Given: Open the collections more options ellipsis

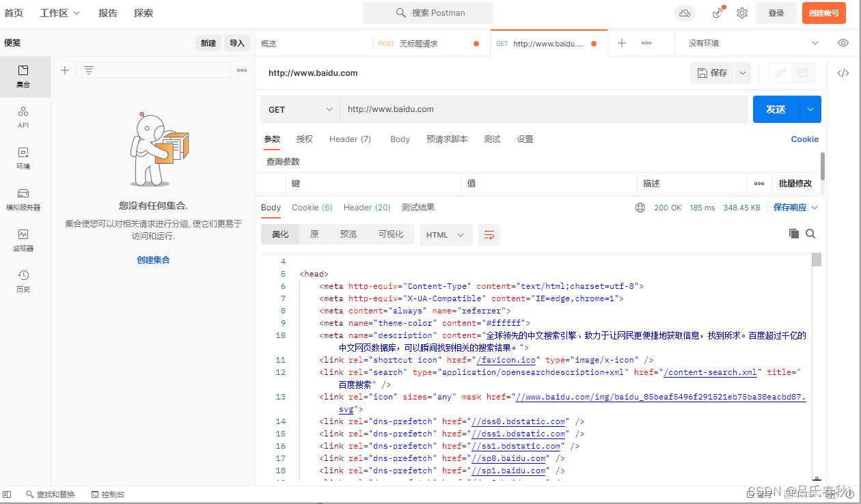Looking at the screenshot, I should click(242, 70).
